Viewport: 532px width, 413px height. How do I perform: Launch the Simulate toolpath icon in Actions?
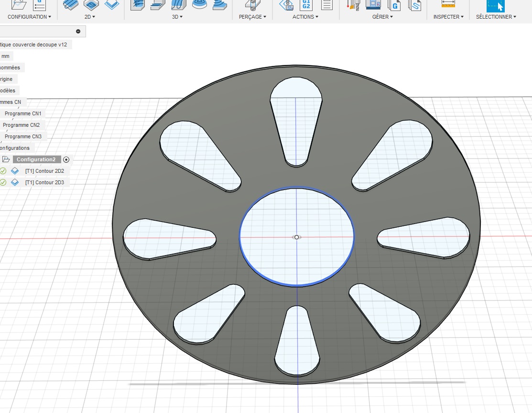286,4
